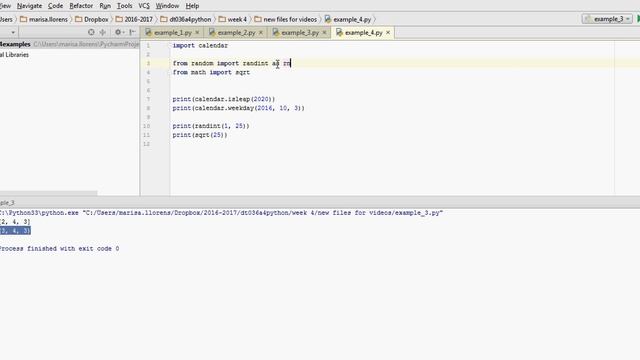This screenshot has height=360, width=640.
Task: Open the Refactor menu
Action: [81, 6]
